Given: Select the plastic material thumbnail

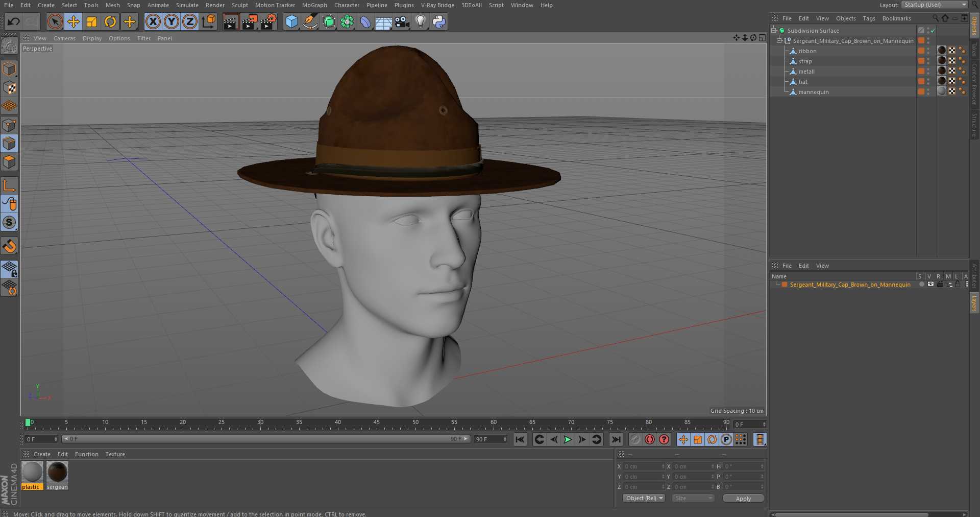Looking at the screenshot, I should click(32, 472).
